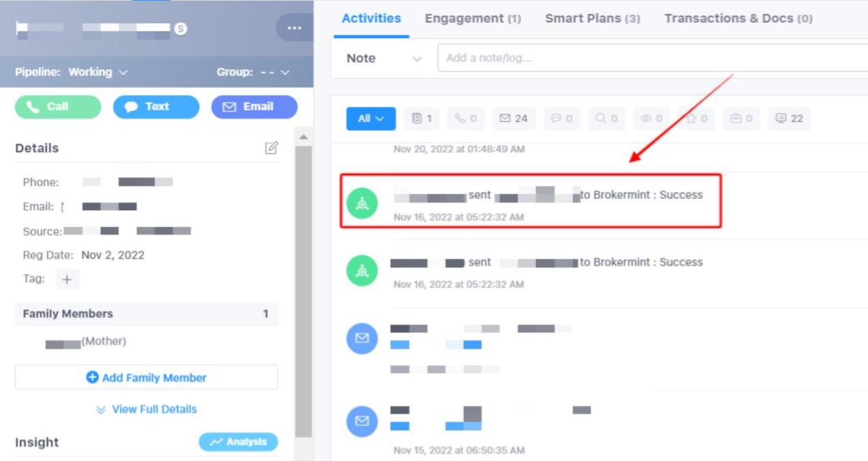This screenshot has height=461, width=868.
Task: Filter activities by email icon showing 24
Action: click(513, 118)
